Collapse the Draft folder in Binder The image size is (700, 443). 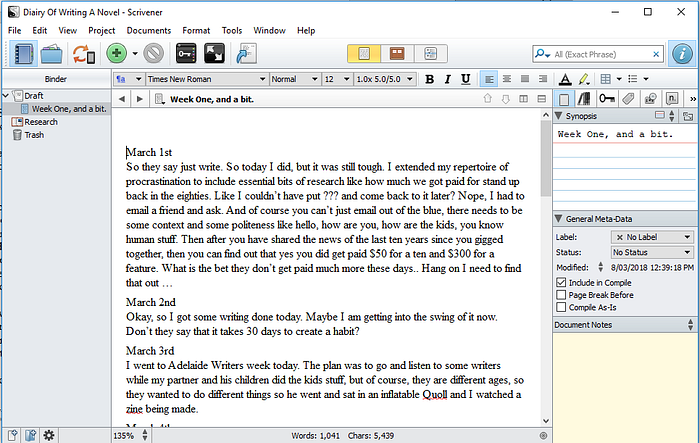click(6, 96)
